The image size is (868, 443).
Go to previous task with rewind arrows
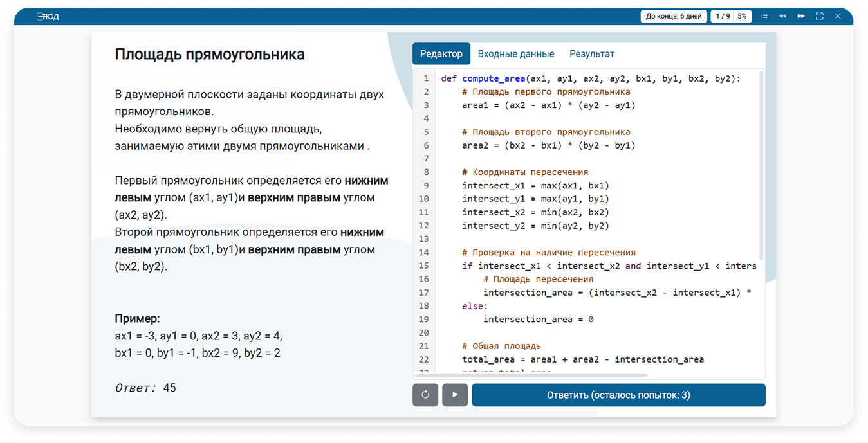point(782,16)
